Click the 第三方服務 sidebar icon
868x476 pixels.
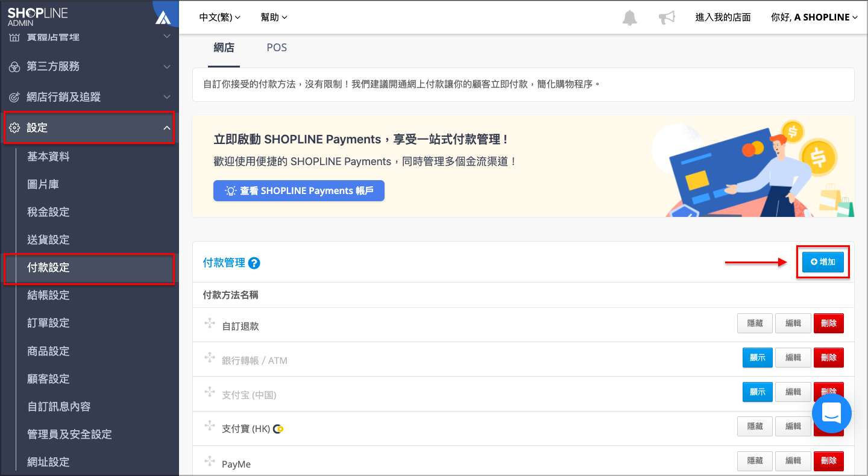pos(14,66)
